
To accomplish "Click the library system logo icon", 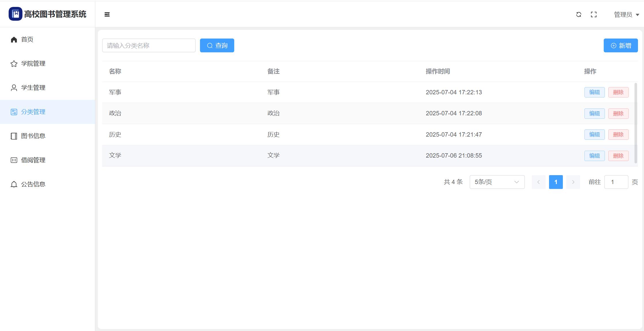I will point(15,14).
